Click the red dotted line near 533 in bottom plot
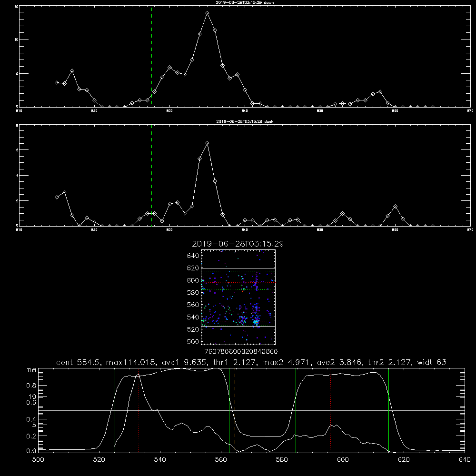This screenshot has height=476, width=476. tap(139, 410)
